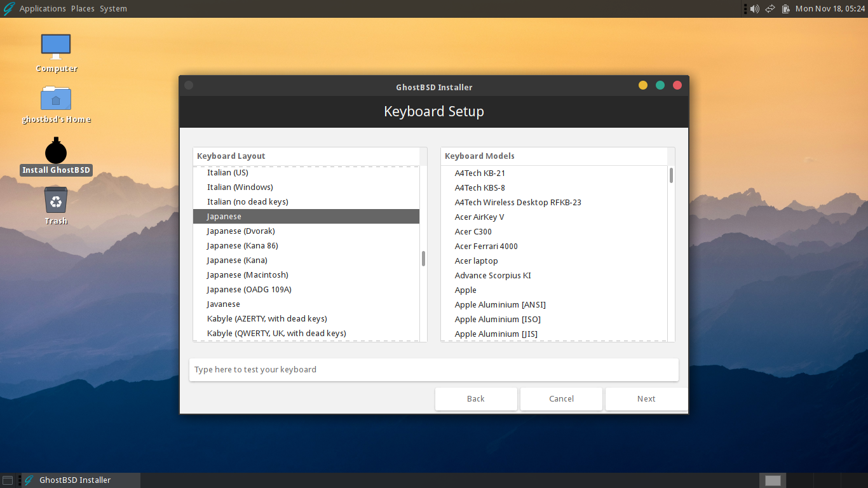Open ghostbsd's Home folder
The width and height of the screenshot is (868, 488).
pos(56,100)
